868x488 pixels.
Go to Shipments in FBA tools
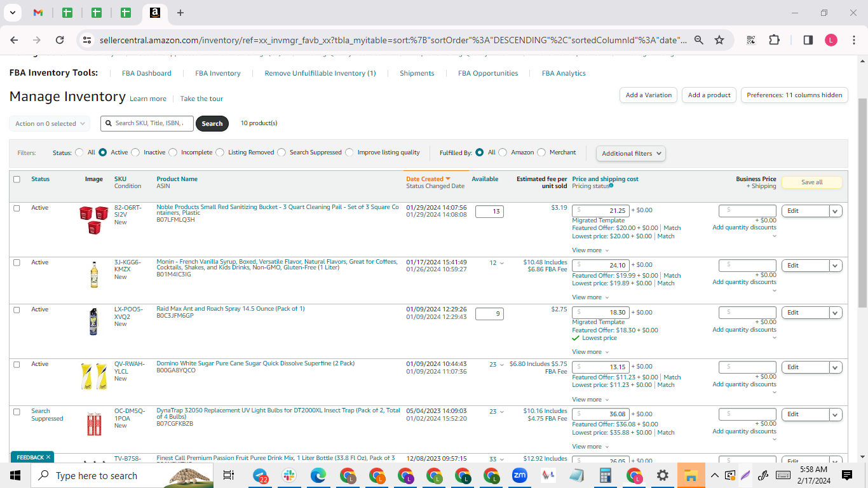[417, 73]
